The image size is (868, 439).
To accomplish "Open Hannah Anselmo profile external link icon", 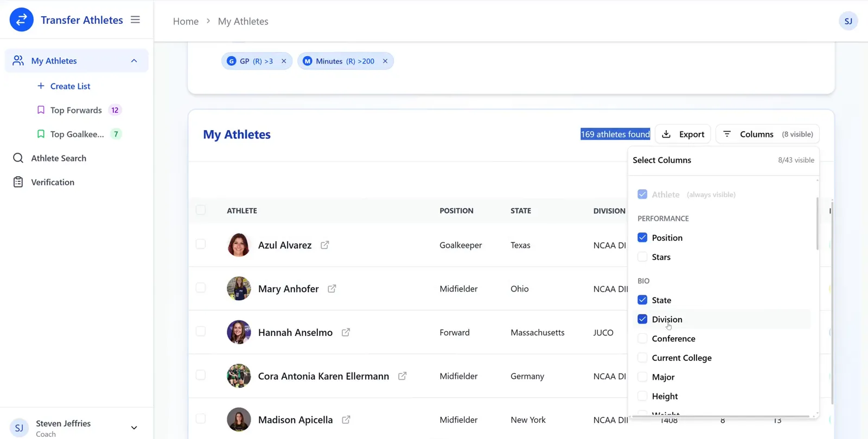I will click(346, 332).
